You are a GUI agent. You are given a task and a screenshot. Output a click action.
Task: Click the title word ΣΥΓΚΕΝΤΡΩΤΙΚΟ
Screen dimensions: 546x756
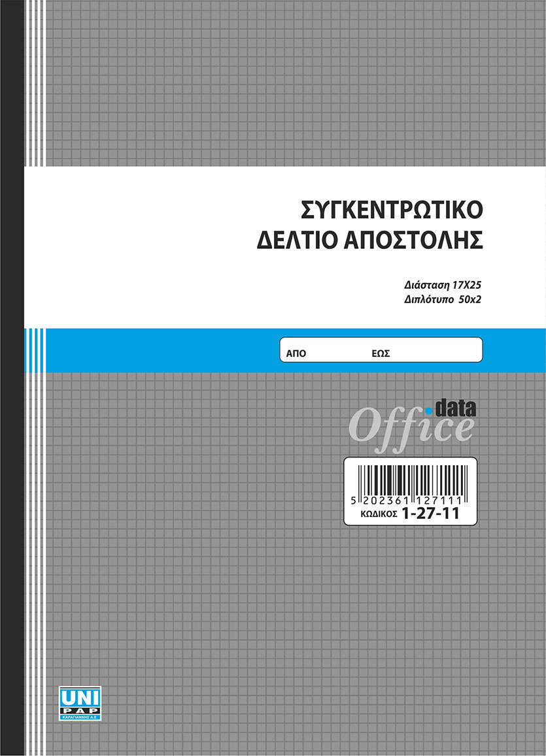[392, 210]
